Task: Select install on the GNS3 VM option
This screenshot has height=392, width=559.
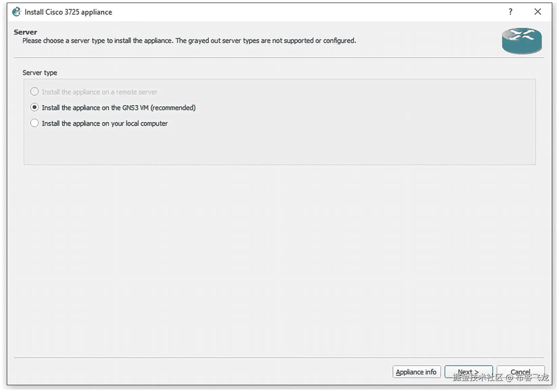Action: click(x=34, y=107)
